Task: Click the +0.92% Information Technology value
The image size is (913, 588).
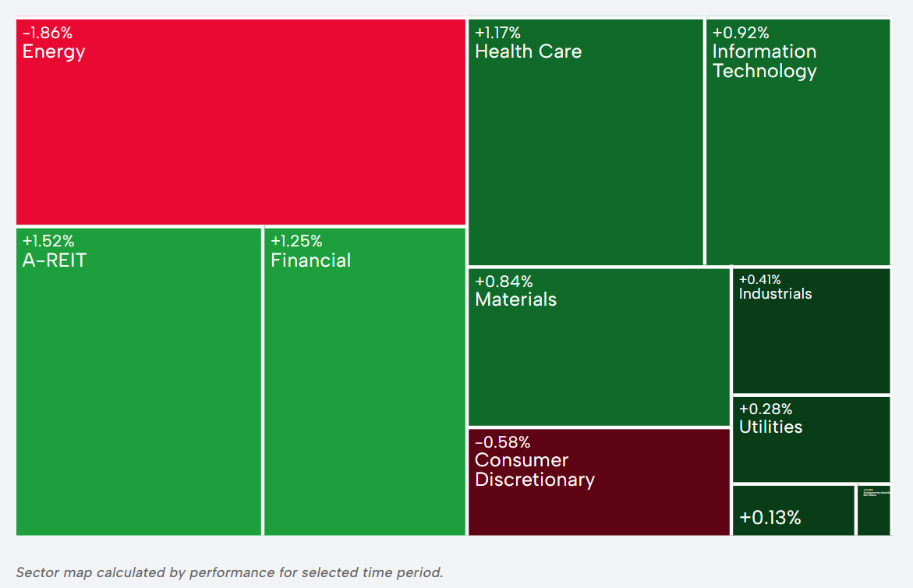Action: [741, 33]
